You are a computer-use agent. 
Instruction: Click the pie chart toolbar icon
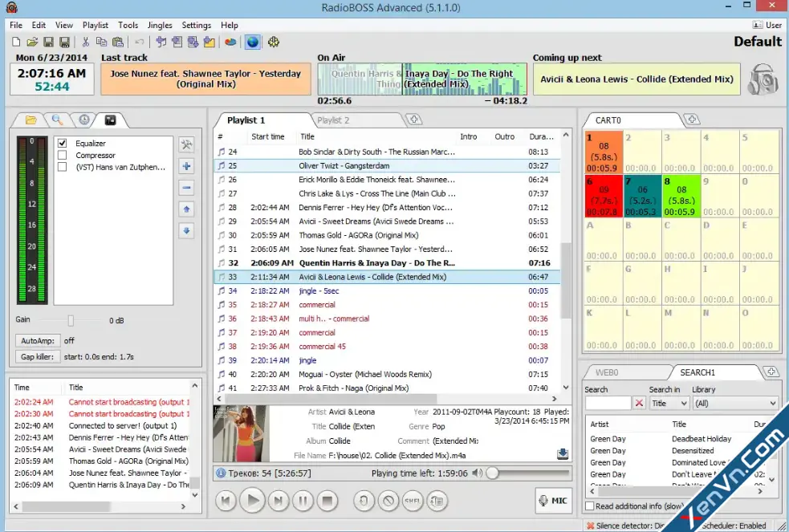[230, 43]
